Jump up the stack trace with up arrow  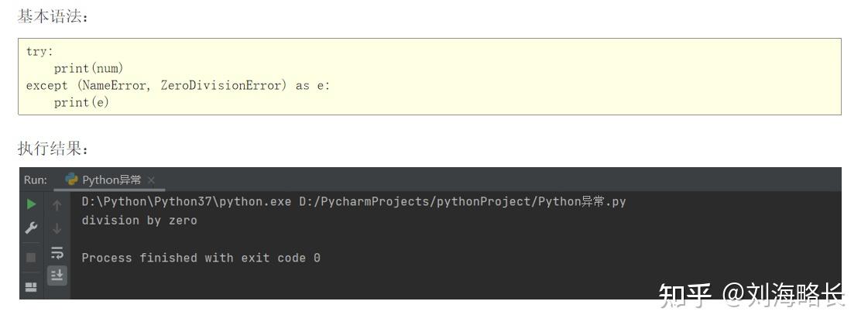click(57, 205)
